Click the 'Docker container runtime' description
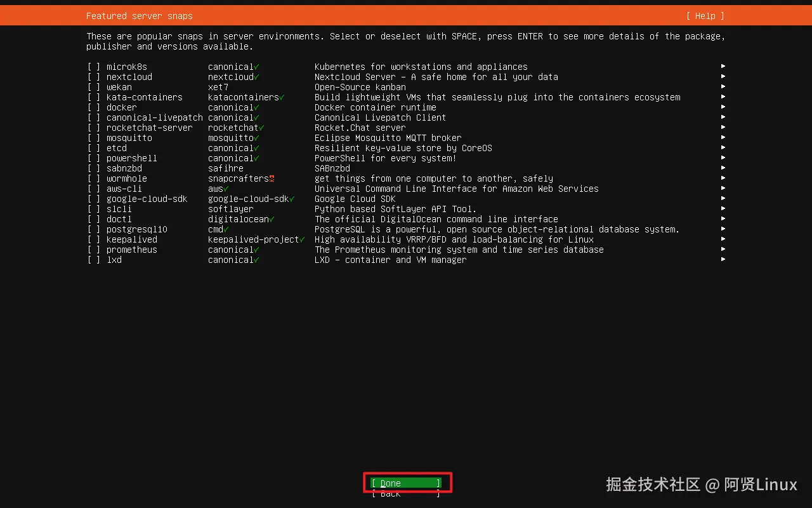Viewport: 812px width, 508px height. coord(376,107)
